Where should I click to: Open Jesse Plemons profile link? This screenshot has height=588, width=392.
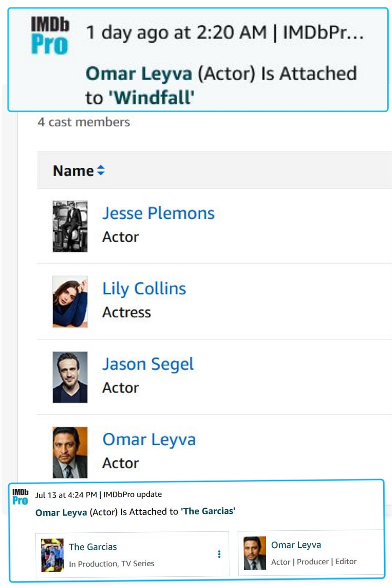(x=158, y=213)
